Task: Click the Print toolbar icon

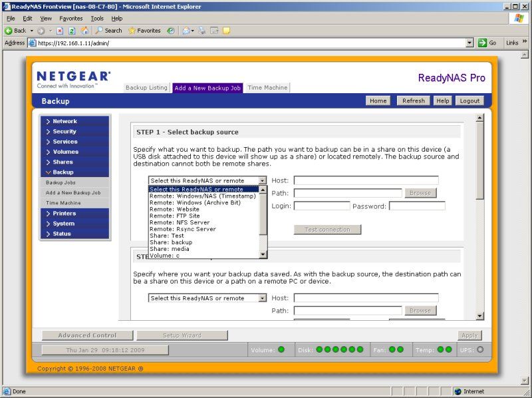Action: point(202,31)
